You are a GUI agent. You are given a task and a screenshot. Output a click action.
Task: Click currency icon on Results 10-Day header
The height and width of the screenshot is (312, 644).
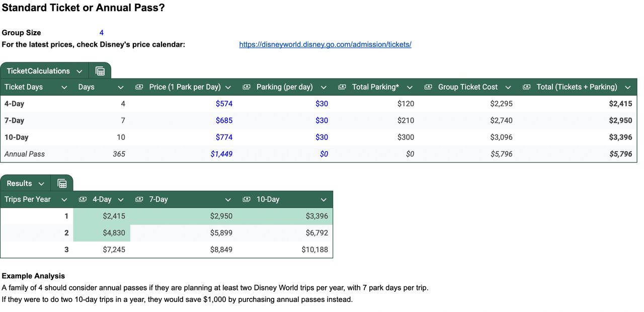click(247, 200)
